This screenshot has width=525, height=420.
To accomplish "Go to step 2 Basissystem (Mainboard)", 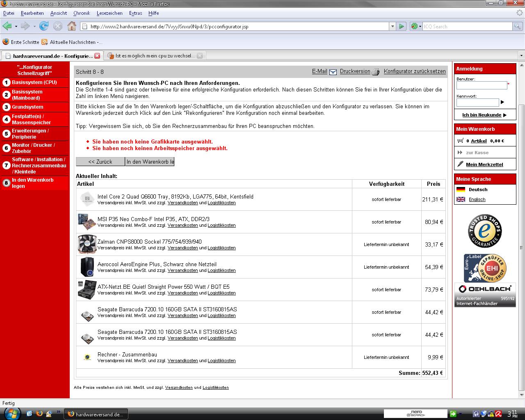I will [x=34, y=95].
